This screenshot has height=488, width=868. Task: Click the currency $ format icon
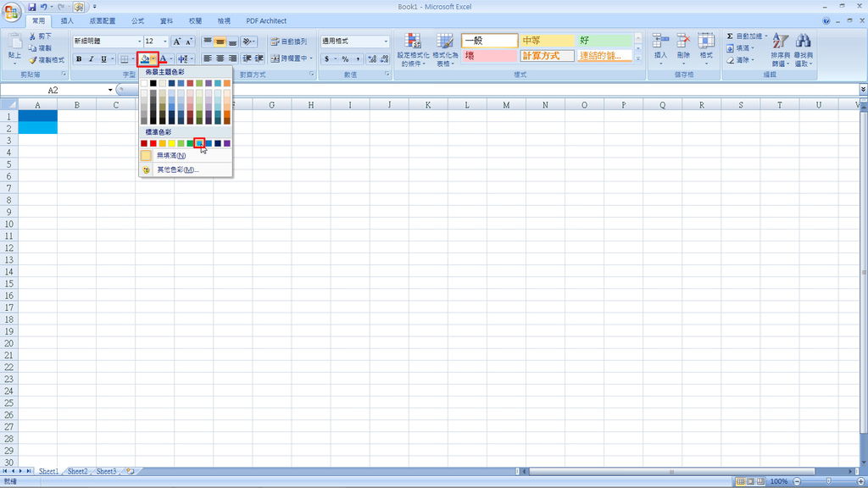click(x=326, y=58)
